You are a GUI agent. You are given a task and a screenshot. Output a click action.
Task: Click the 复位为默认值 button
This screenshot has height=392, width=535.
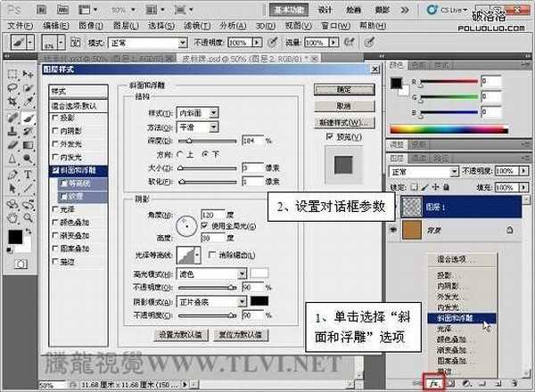pyautogui.click(x=241, y=335)
